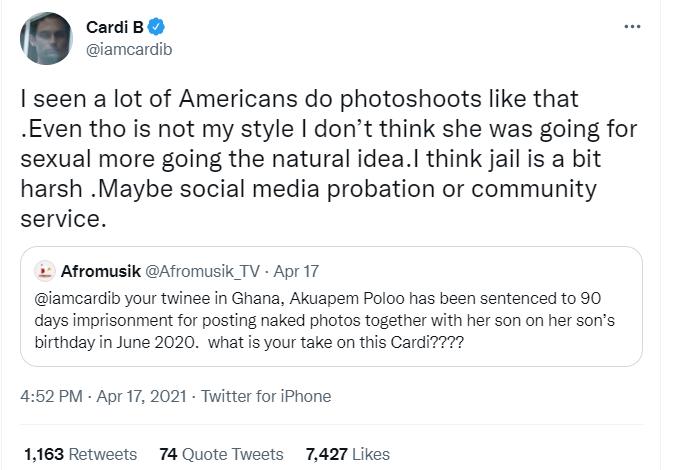678x470 pixels.
Task: Click the 4:52 PM timestamp
Action: [x=50, y=396]
